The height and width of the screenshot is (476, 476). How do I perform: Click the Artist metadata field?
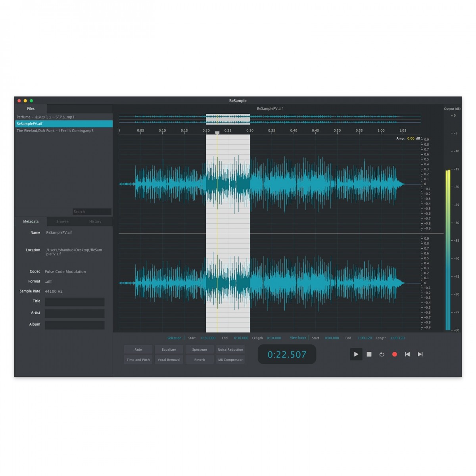click(x=75, y=313)
